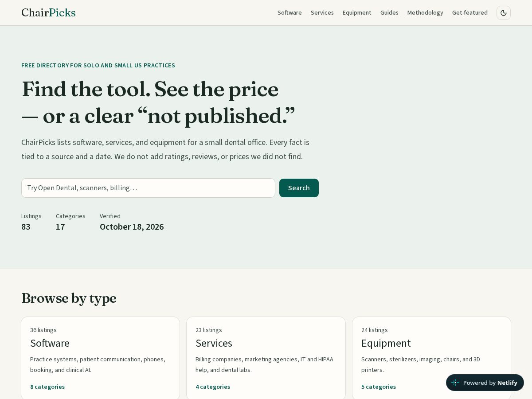
Task: Open the Software card title
Action: tap(50, 343)
